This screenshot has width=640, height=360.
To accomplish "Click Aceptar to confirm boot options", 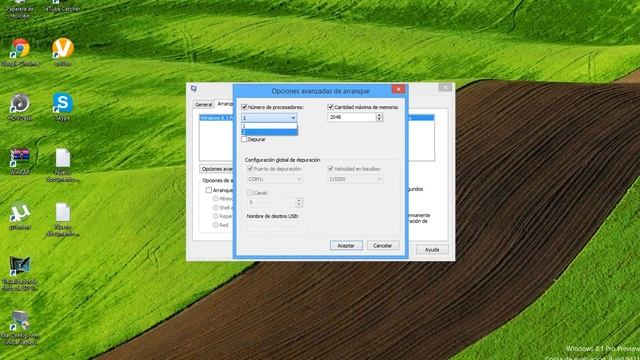I will (x=346, y=245).
